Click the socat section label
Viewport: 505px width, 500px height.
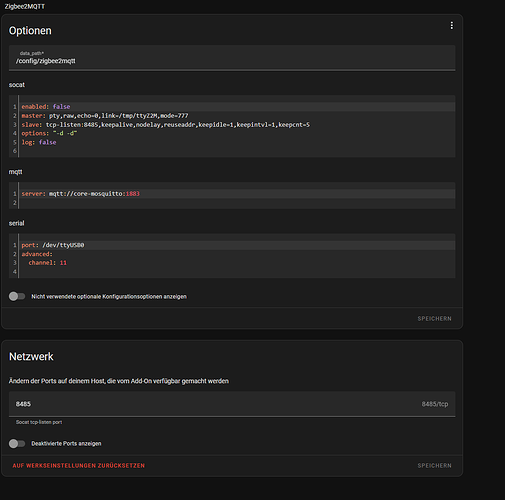tap(17, 85)
